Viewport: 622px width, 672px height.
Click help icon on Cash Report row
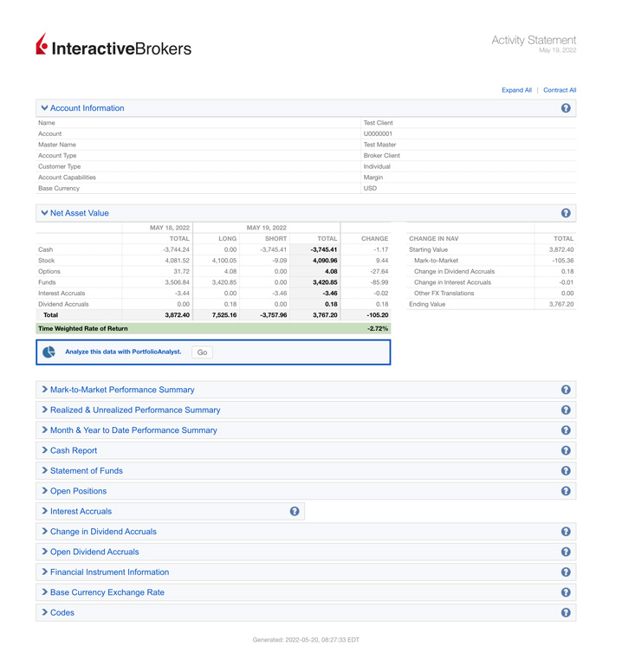566,451
